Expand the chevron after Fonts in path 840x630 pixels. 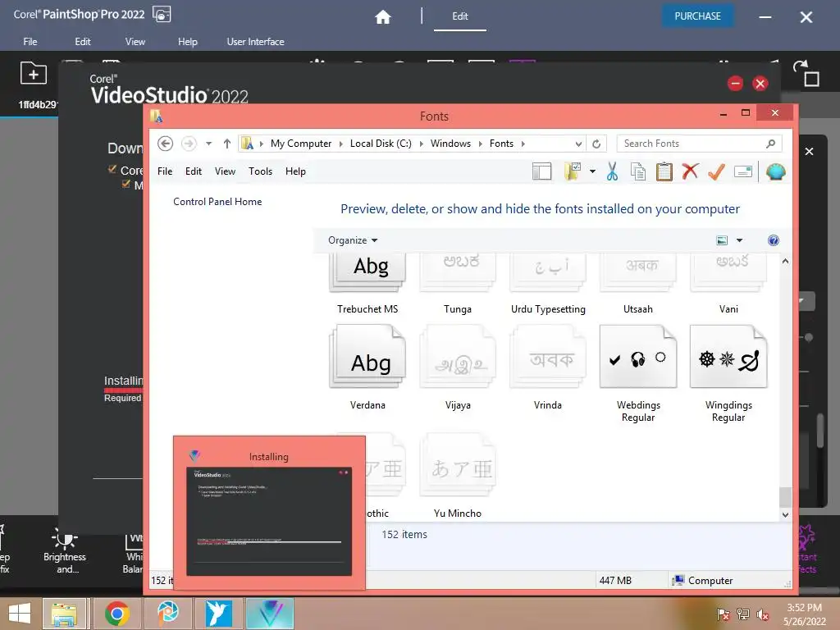point(523,144)
